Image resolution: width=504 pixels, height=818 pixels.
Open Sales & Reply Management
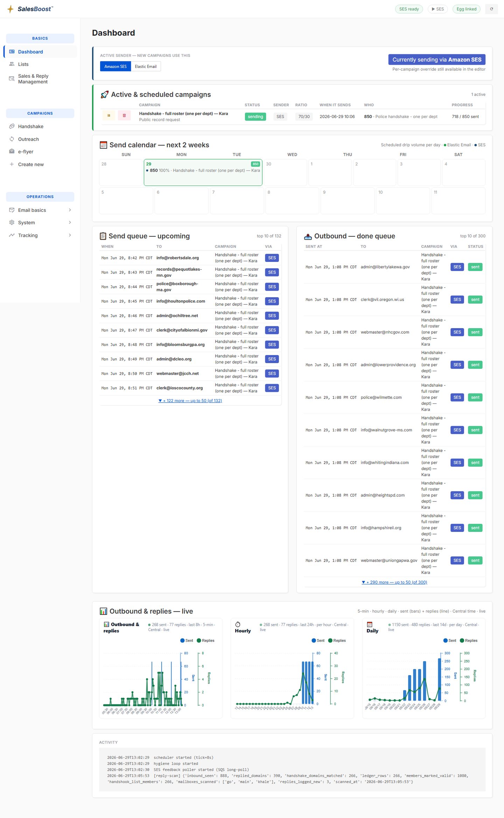(x=41, y=79)
